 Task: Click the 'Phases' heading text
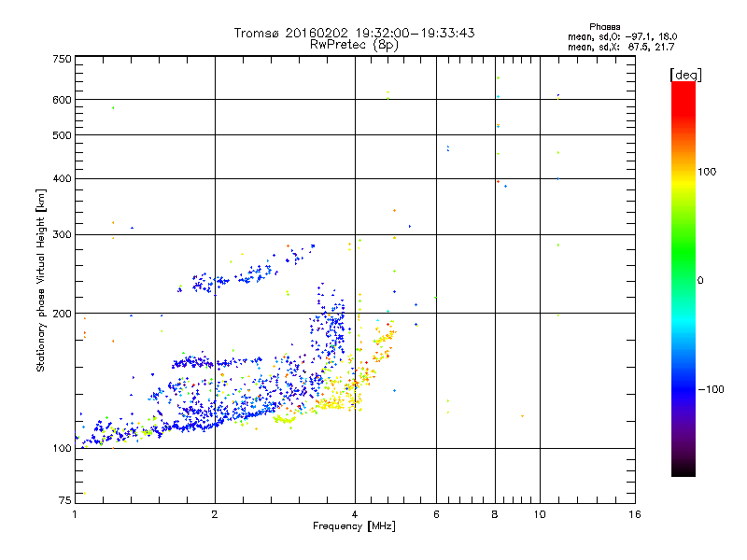(604, 27)
